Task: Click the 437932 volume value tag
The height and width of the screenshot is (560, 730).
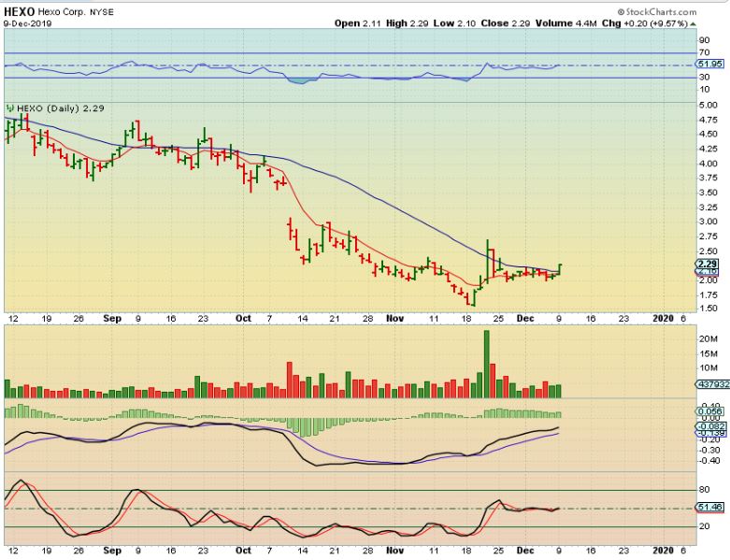Action: pos(713,384)
